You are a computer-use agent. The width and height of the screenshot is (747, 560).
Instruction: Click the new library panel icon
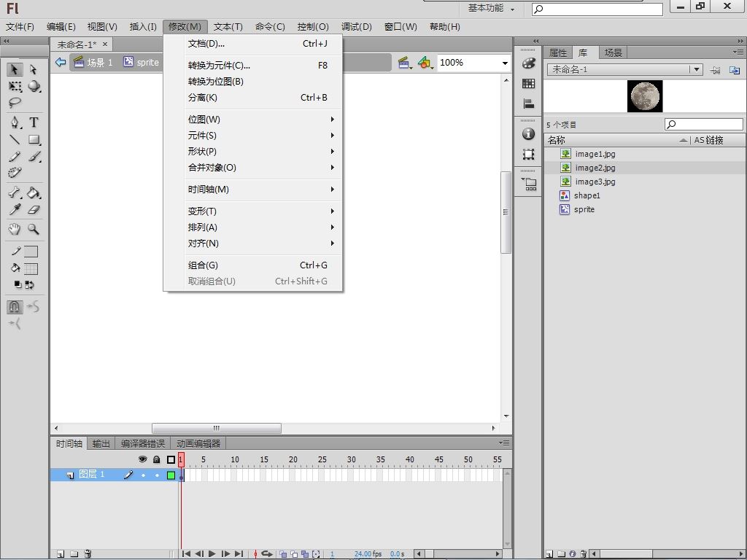735,70
